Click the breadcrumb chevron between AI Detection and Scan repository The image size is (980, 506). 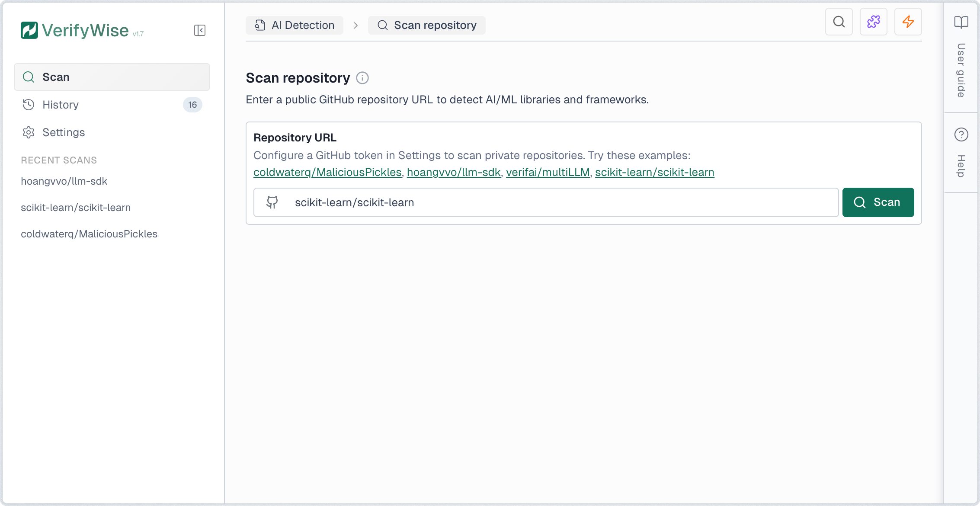(355, 25)
